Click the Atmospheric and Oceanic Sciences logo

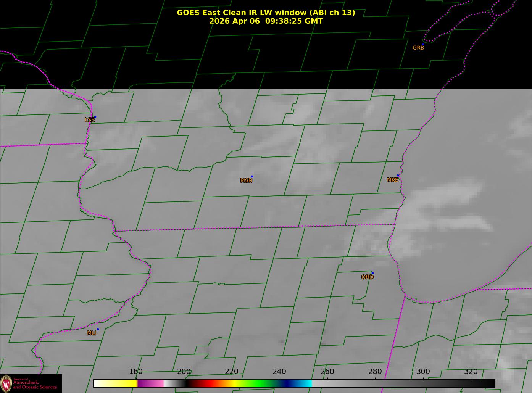click(31, 383)
